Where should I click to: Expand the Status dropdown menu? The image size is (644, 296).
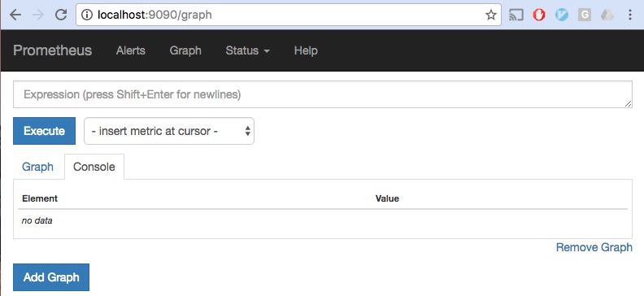coord(247,50)
